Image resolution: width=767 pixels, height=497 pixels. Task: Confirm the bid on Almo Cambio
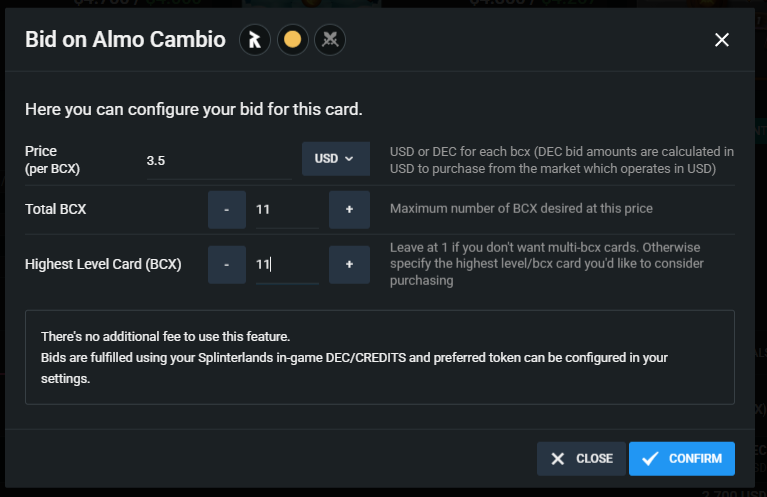[x=681, y=458]
